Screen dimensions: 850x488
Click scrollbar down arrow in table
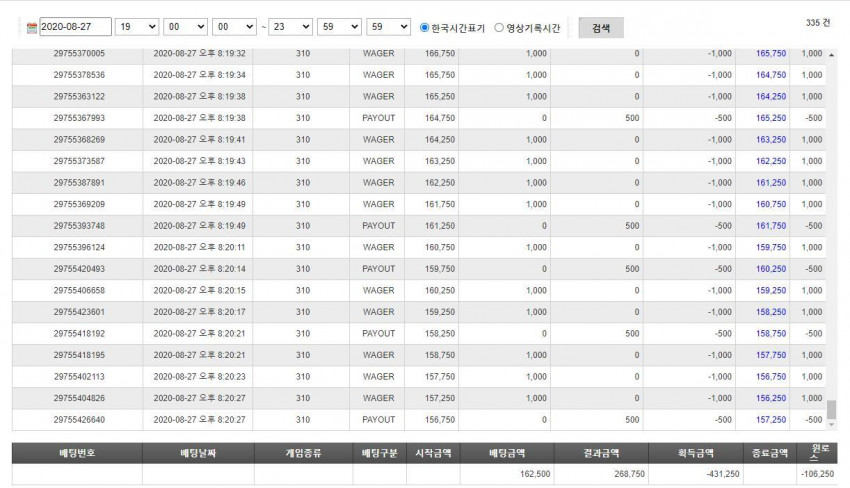[831, 425]
